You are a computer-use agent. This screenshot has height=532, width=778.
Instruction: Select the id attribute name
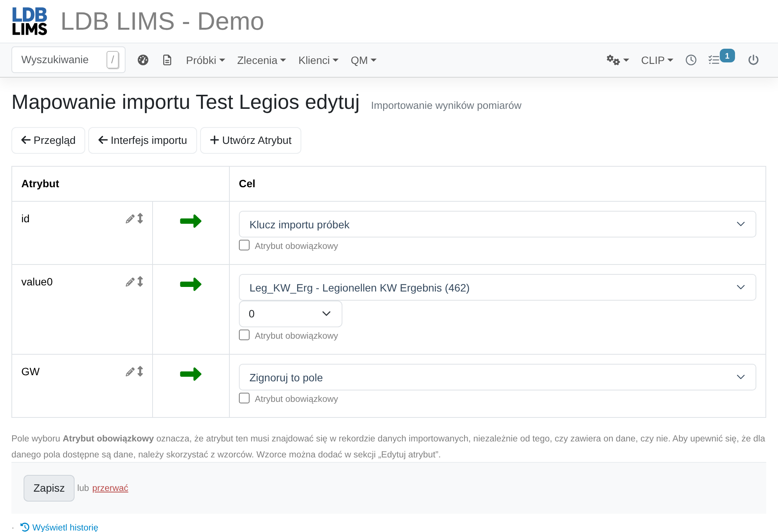[x=25, y=219]
